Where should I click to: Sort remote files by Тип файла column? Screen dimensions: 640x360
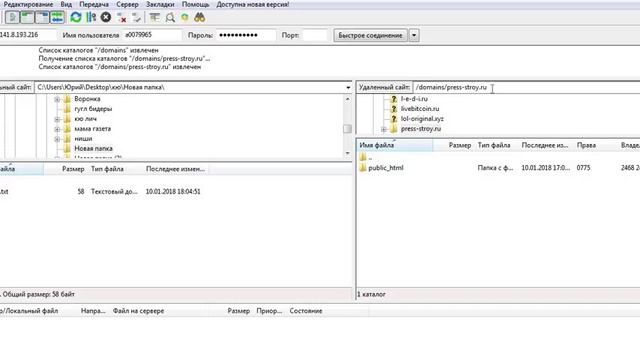[x=494, y=145]
